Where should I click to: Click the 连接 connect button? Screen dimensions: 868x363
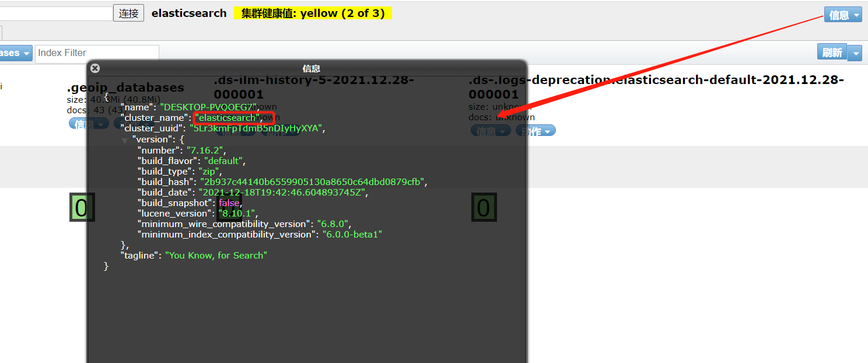click(128, 13)
